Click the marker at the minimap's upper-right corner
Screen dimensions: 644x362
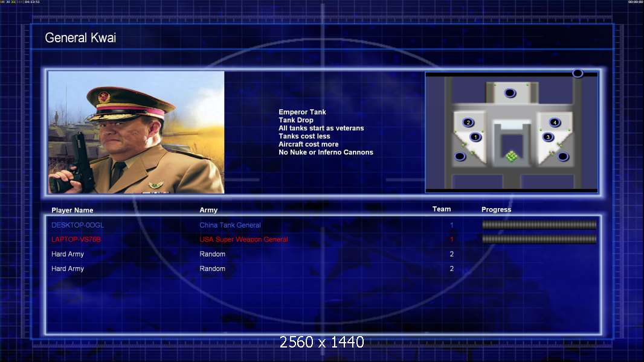pyautogui.click(x=578, y=74)
